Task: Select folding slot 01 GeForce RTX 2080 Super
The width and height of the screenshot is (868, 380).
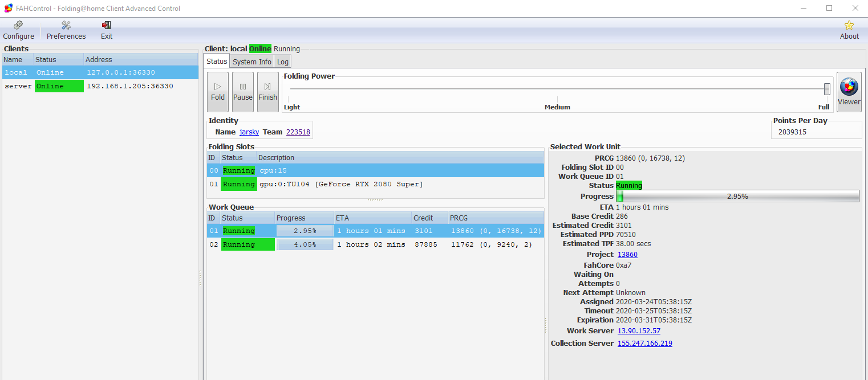Action: [x=375, y=184]
